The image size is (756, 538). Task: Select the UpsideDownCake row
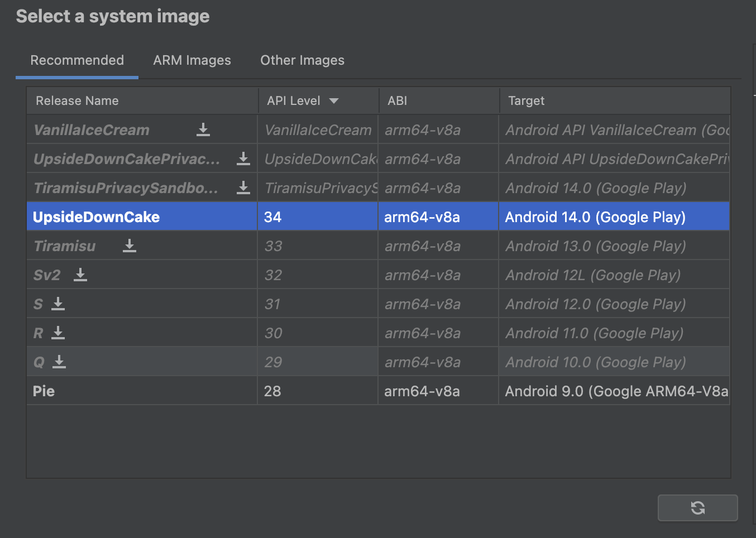pos(378,217)
